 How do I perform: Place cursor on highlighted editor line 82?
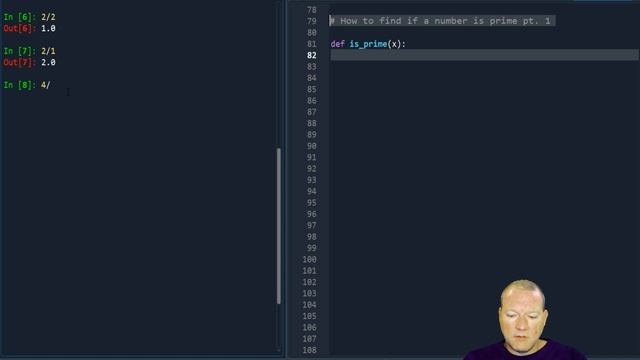click(x=484, y=55)
